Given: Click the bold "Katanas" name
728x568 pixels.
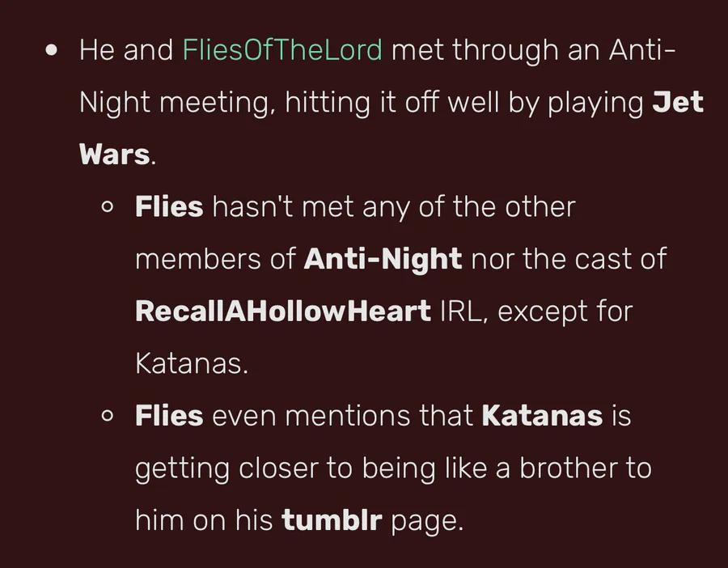Looking at the screenshot, I should (x=542, y=416).
